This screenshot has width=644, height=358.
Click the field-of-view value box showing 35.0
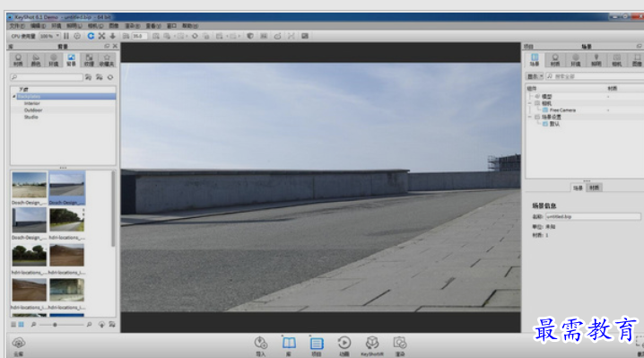click(139, 36)
